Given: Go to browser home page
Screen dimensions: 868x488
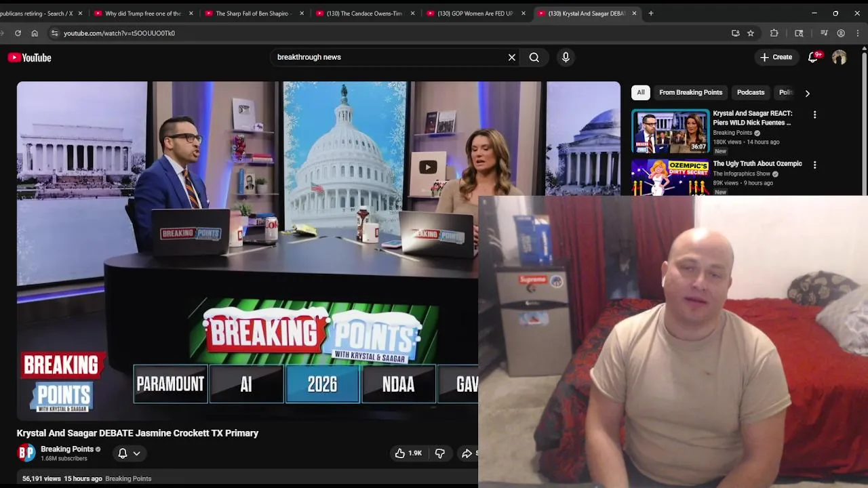Looking at the screenshot, I should (x=35, y=33).
